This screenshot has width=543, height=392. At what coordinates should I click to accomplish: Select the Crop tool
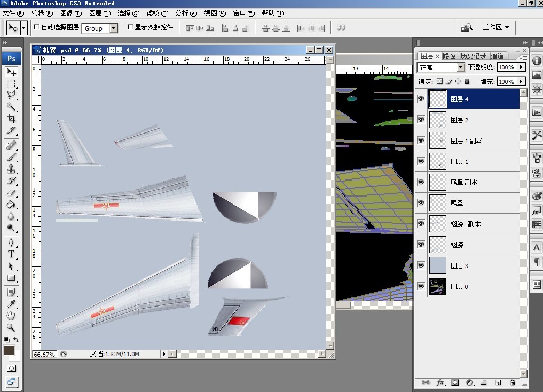11,119
